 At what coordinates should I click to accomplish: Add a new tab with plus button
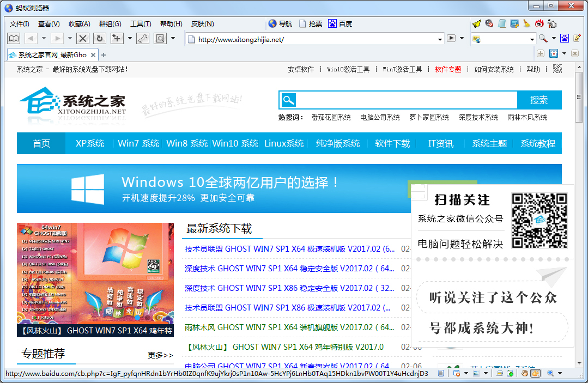click(x=104, y=55)
